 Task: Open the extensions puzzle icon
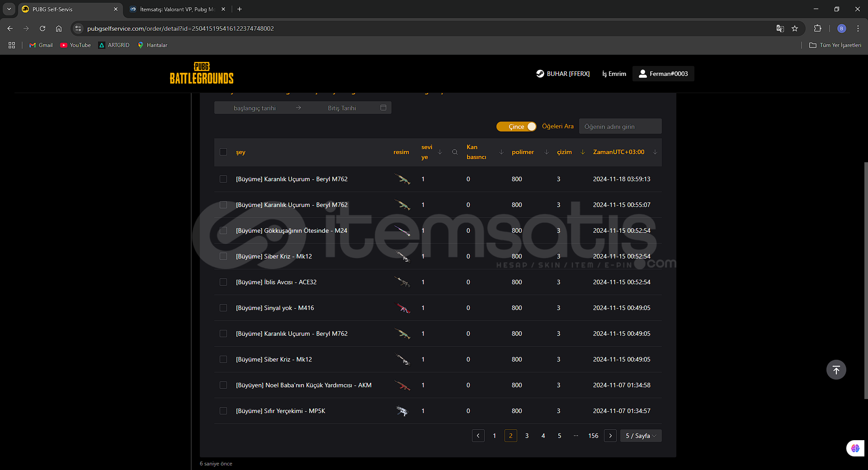coord(817,28)
